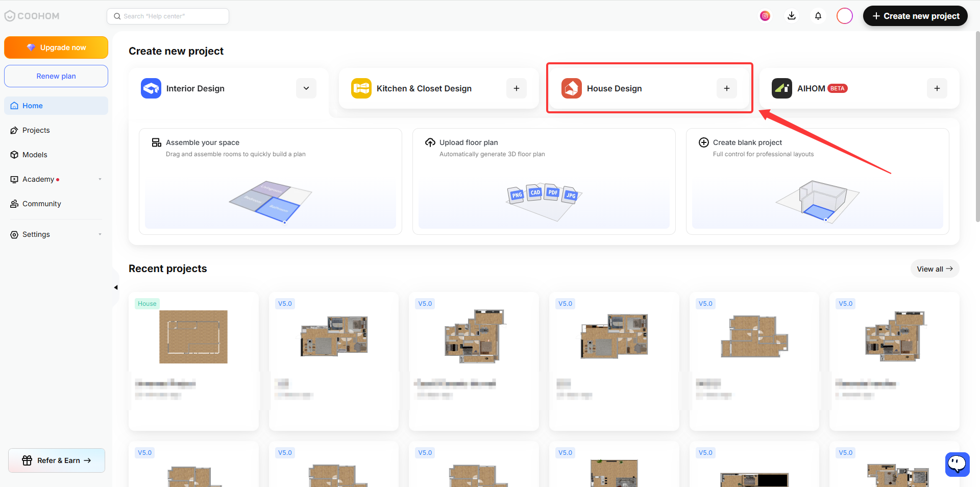This screenshot has height=487, width=980.
Task: Select the Kitchen & Closet Design card
Action: [x=439, y=88]
